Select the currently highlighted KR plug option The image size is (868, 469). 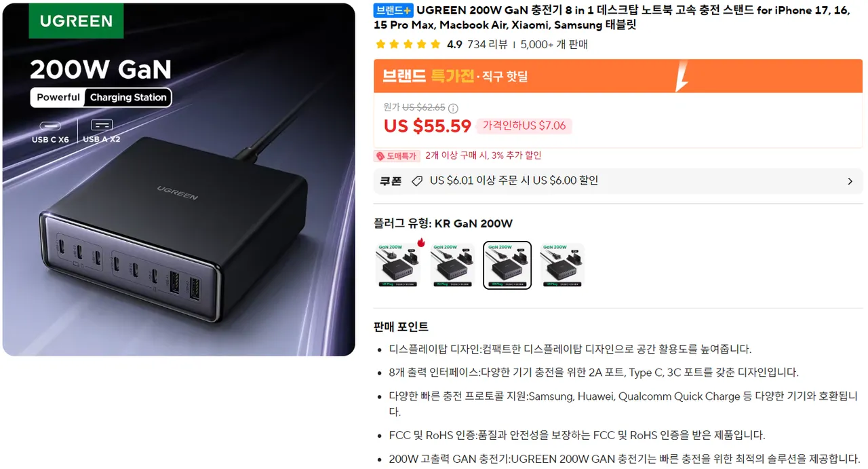[x=507, y=265]
